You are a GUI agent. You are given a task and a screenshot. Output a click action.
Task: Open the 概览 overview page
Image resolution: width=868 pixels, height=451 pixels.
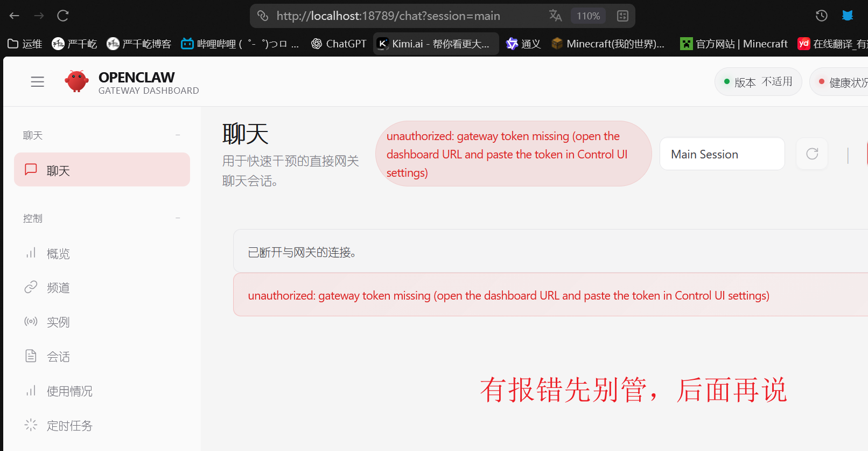(x=58, y=254)
